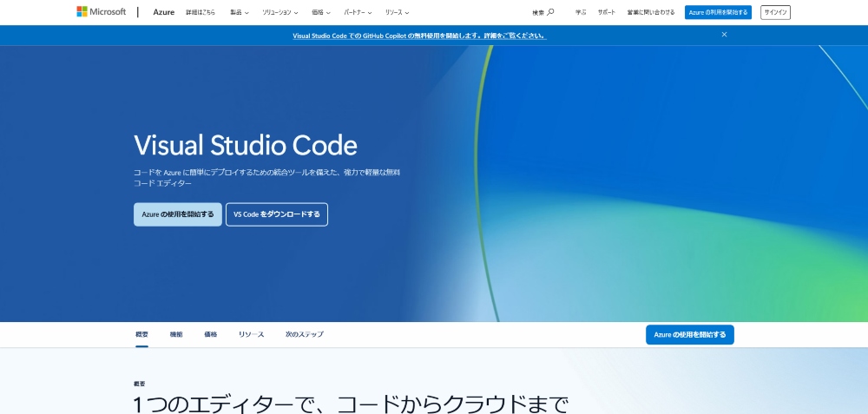Image resolution: width=868 pixels, height=414 pixels.
Task: Expand the 価格 dropdown in top navigation
Action: [x=321, y=12]
